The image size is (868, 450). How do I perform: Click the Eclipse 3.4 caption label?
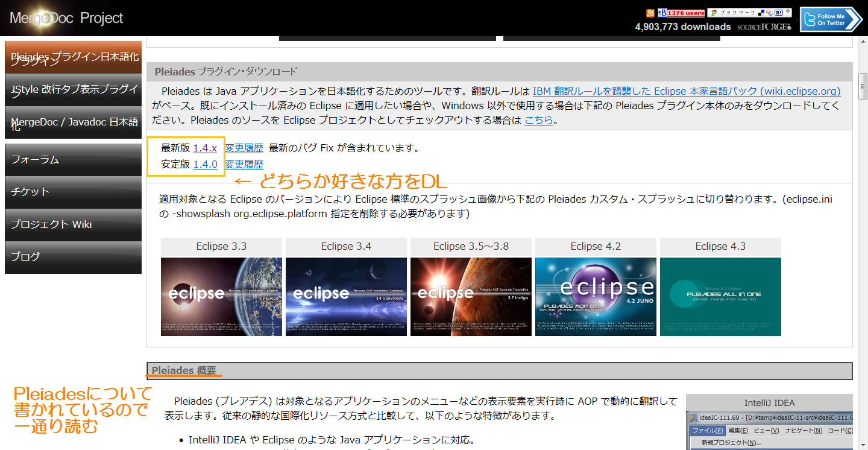346,246
